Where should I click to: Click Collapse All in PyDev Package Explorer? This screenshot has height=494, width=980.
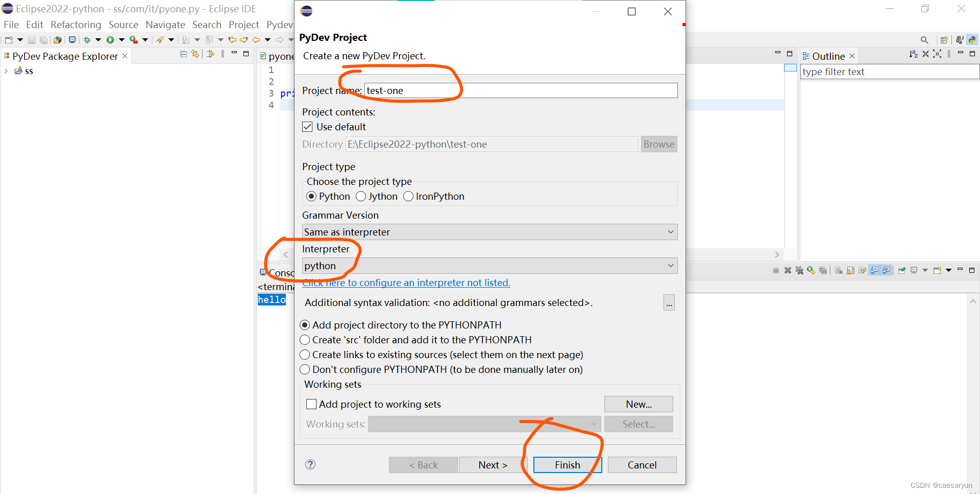click(184, 54)
